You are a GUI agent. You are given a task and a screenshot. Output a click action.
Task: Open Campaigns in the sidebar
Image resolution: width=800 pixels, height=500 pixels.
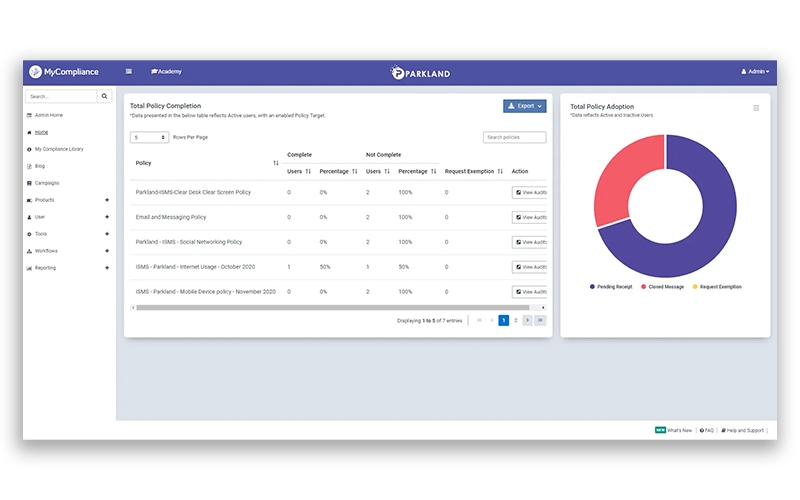[47, 183]
